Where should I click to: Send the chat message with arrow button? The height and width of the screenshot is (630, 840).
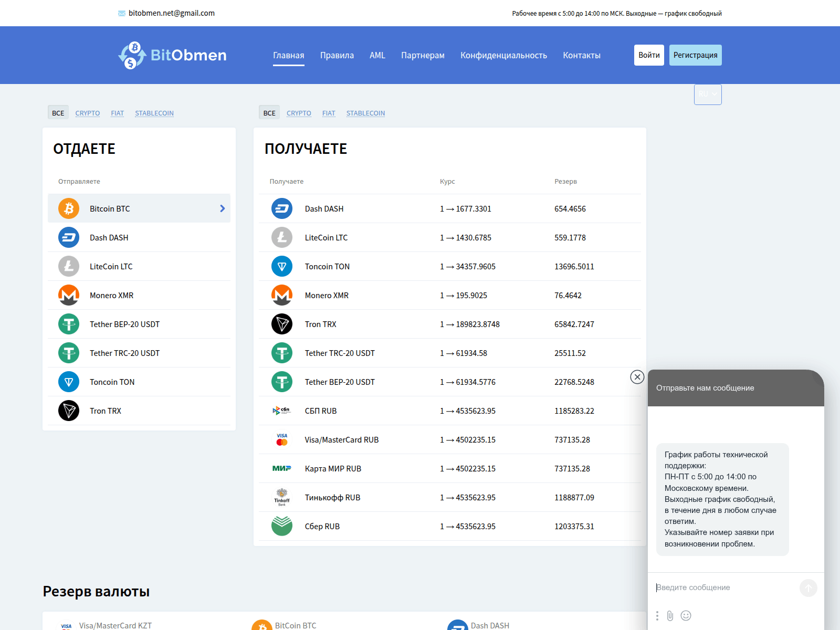tap(808, 588)
